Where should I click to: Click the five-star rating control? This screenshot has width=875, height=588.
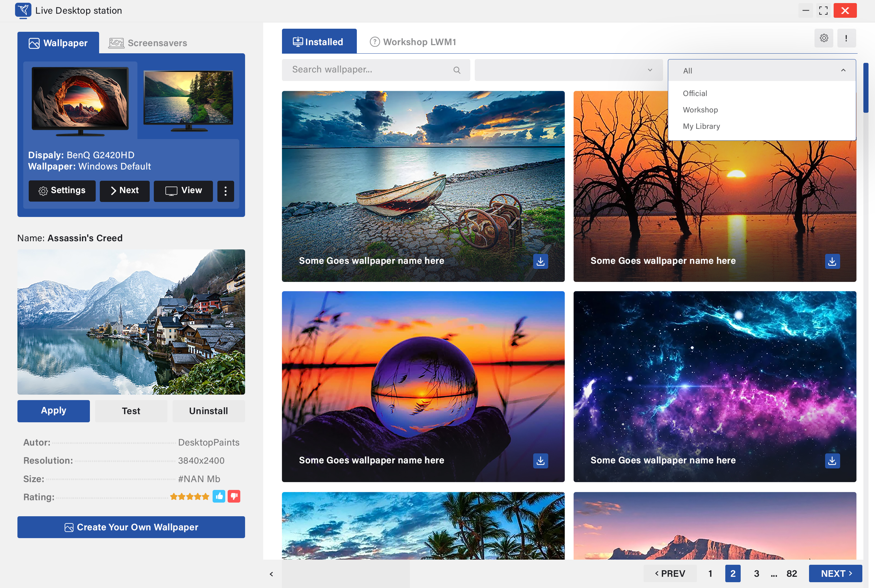click(x=190, y=496)
